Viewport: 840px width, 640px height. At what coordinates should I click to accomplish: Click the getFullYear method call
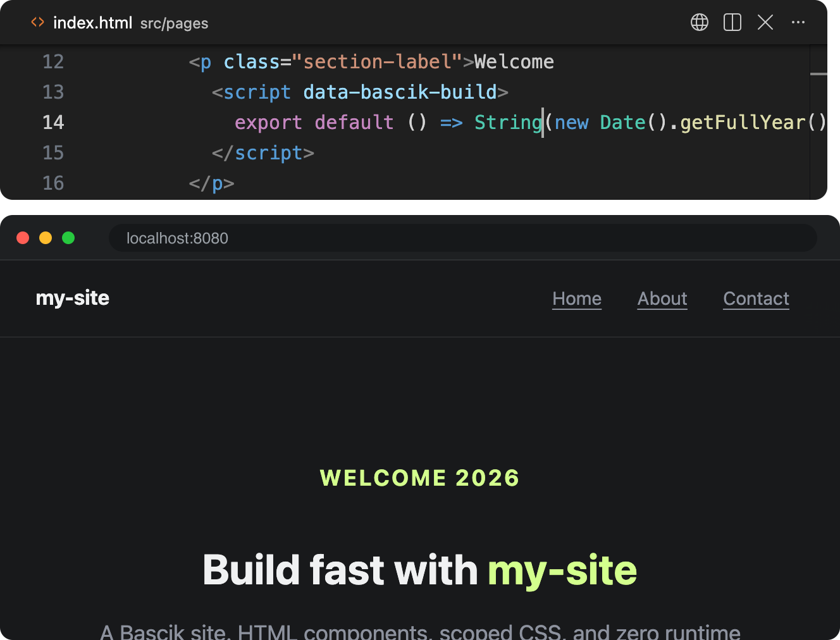point(743,123)
